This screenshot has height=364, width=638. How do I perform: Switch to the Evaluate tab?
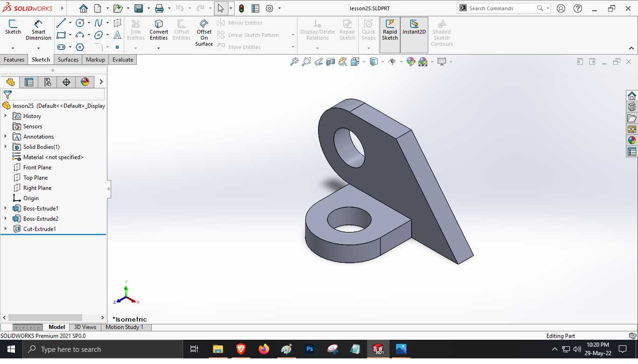coord(123,60)
